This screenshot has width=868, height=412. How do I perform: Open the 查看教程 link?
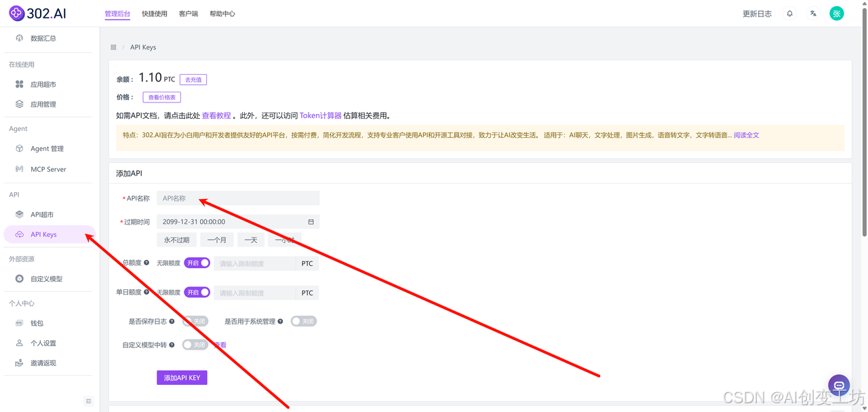[216, 115]
